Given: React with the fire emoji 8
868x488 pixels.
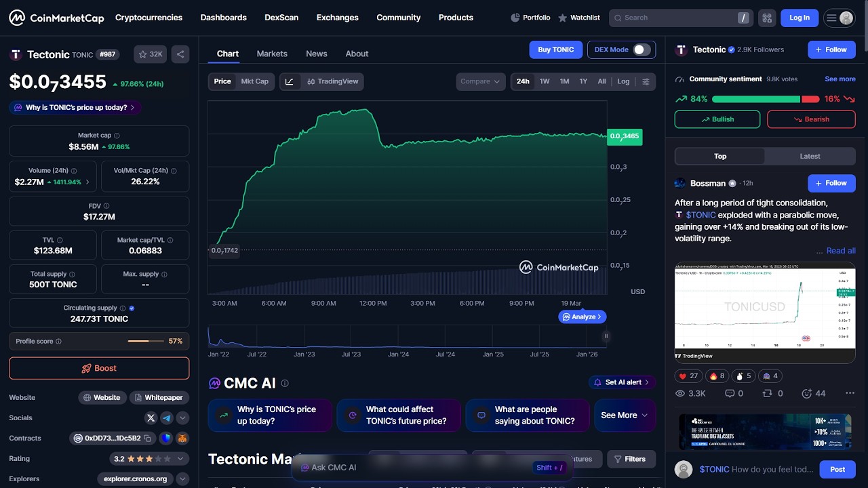Looking at the screenshot, I should [x=717, y=375].
